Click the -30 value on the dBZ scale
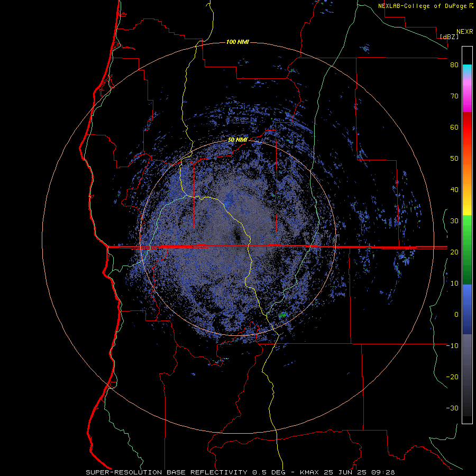The image size is (476, 476). pos(452,408)
